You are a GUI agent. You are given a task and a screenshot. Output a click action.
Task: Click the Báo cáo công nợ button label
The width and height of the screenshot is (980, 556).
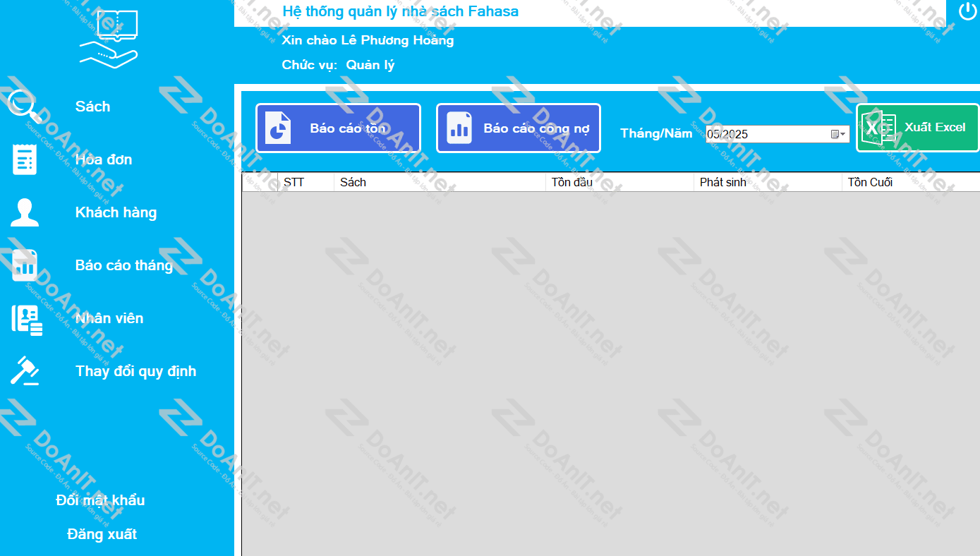tap(537, 128)
